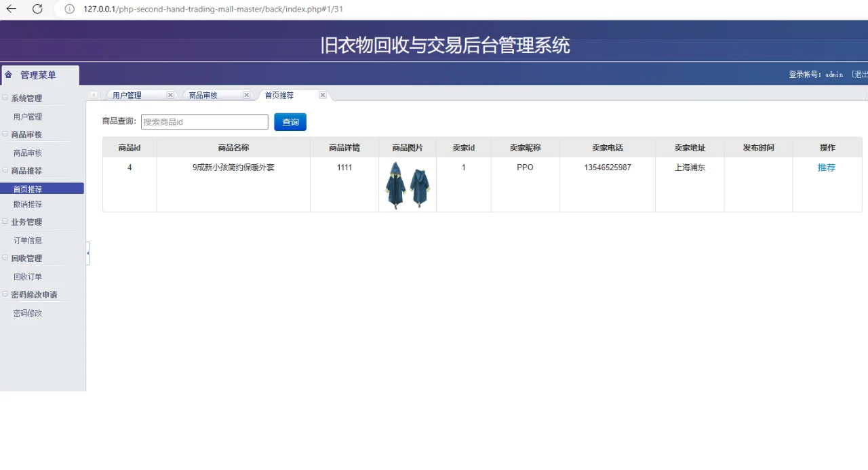This screenshot has width=868, height=470.
Task: Click the blue 查询 search button
Action: tap(290, 122)
